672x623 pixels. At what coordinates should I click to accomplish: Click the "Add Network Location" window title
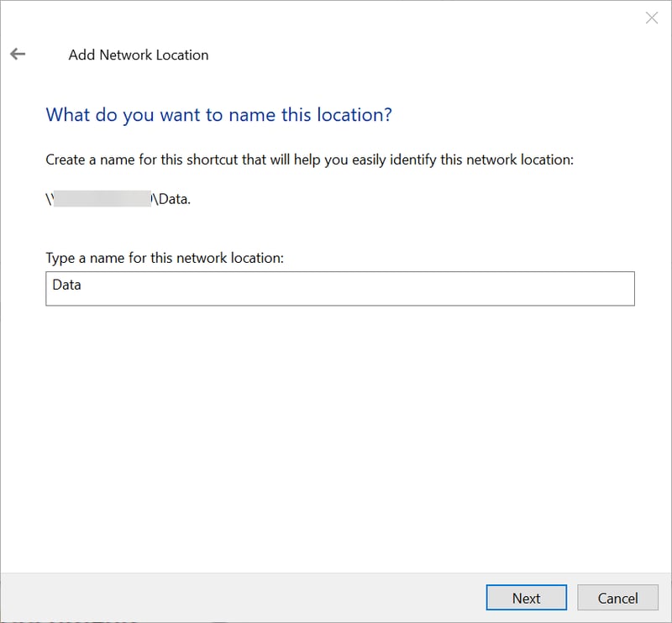138,55
